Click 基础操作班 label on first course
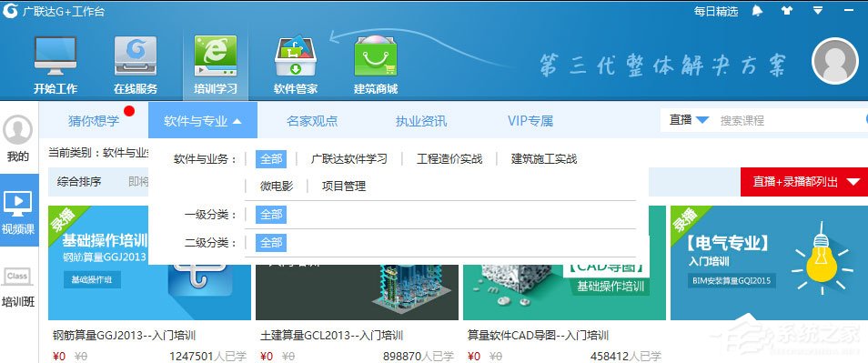Screen dimensions: 868x363 point(91,280)
